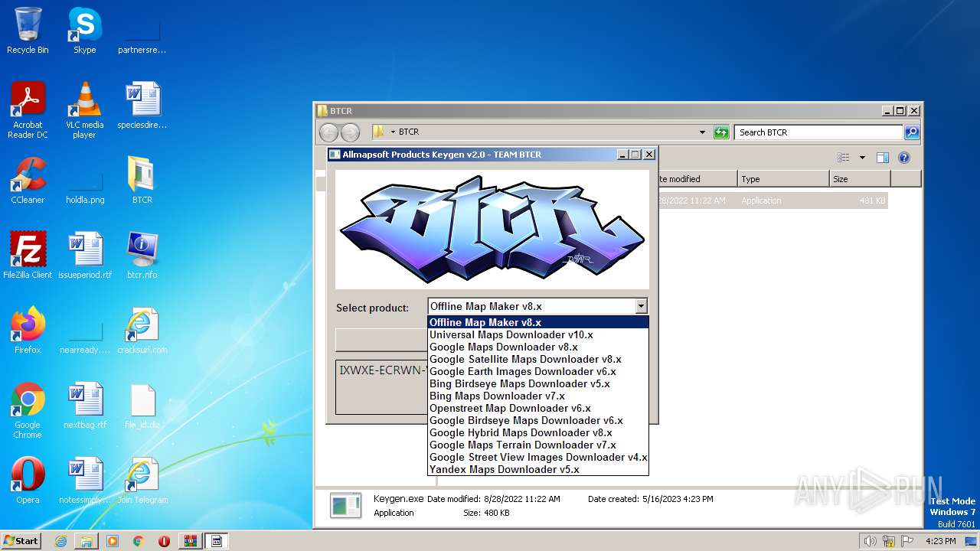Choose Google Maps Downloader v8.x
The width and height of the screenshot is (980, 551).
coord(538,347)
